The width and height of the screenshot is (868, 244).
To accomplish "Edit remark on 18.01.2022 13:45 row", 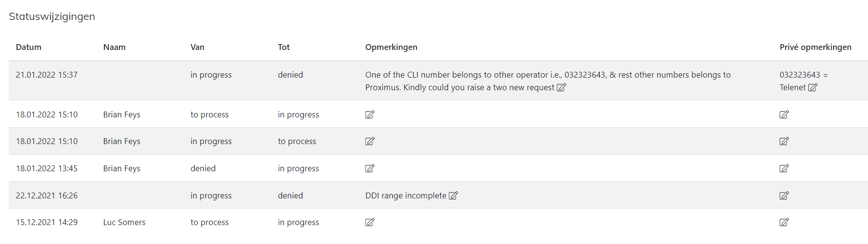I will click(370, 168).
